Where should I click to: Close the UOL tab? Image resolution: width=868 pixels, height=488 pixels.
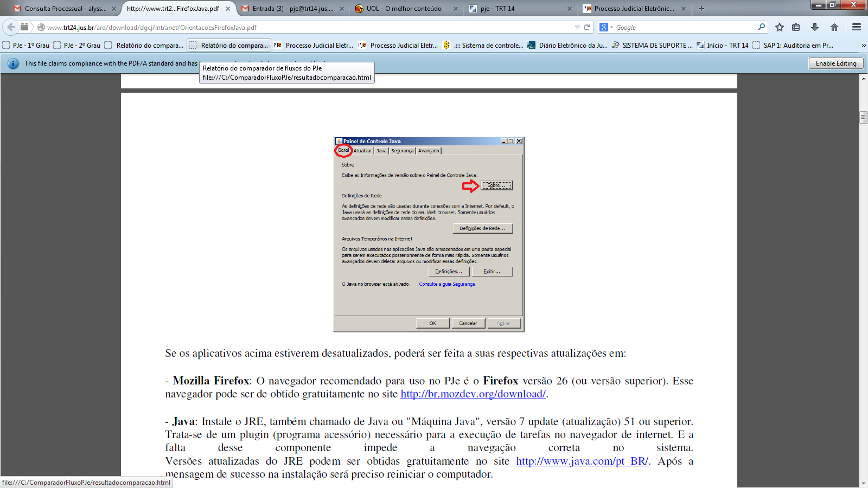click(x=455, y=9)
